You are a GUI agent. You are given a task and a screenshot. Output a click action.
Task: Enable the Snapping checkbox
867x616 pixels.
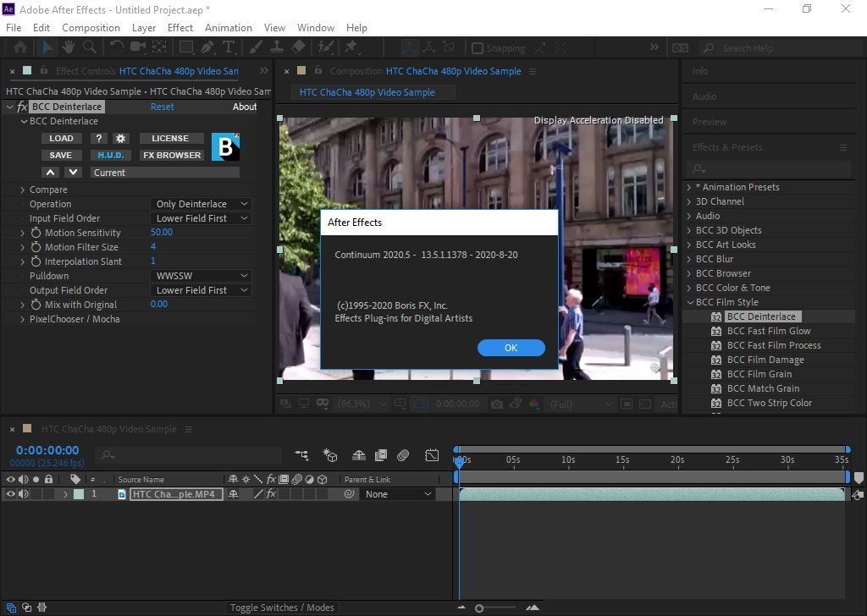click(478, 48)
